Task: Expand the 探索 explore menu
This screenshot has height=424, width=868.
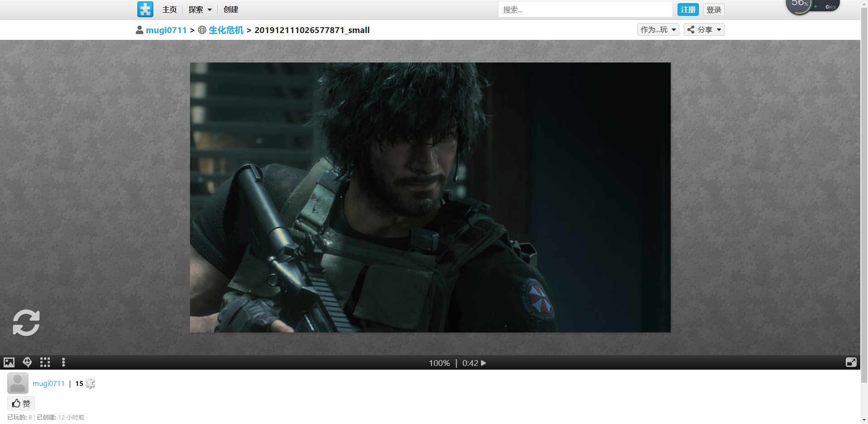Action: coord(200,10)
